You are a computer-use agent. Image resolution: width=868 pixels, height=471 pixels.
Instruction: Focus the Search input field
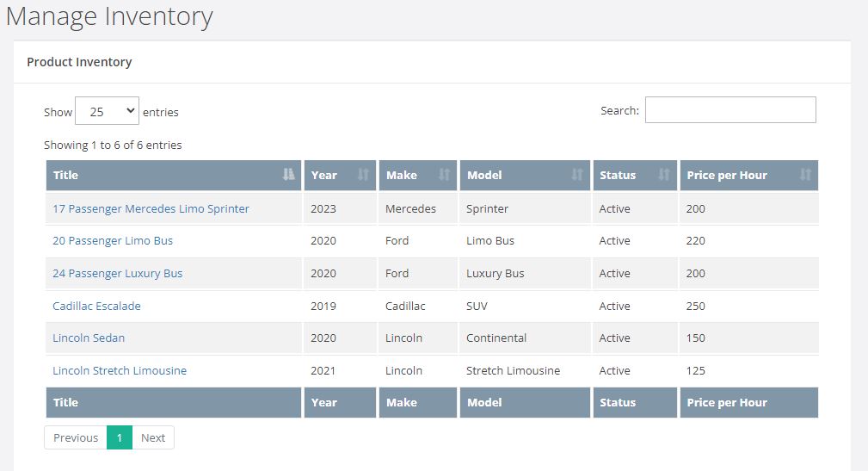[x=730, y=109]
